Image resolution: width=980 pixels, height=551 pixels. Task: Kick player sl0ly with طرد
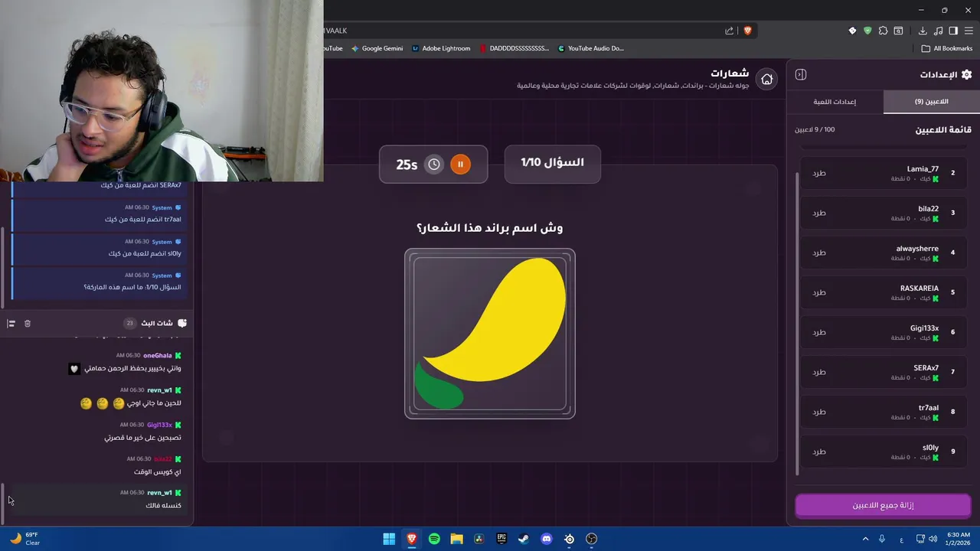click(x=819, y=452)
